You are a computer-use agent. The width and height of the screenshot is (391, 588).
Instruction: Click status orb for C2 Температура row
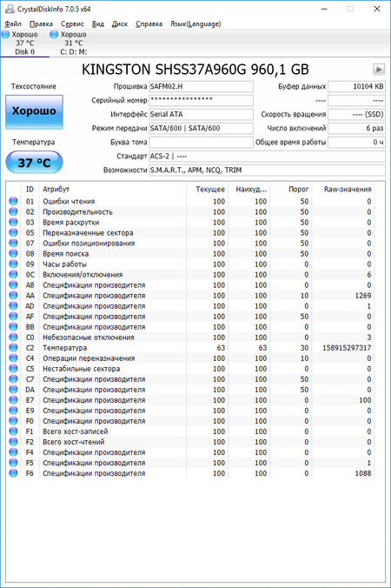14,348
